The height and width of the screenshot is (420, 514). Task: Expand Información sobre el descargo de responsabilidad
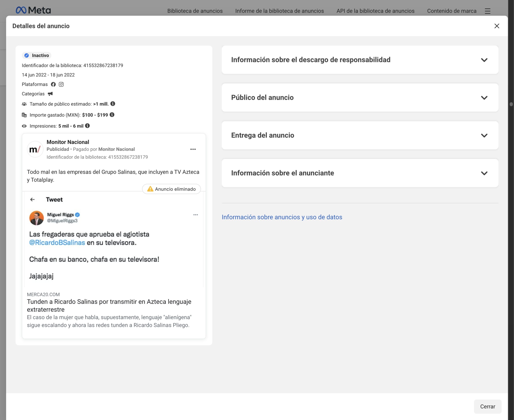pyautogui.click(x=360, y=60)
